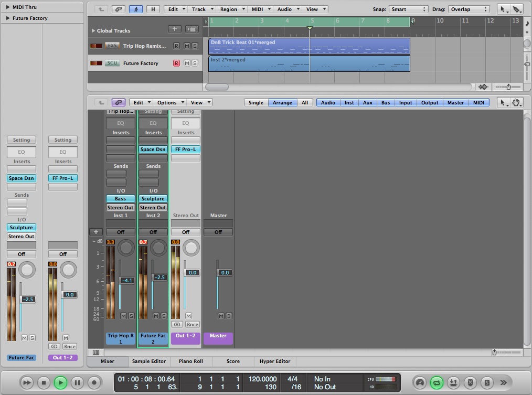Viewport: 532px width, 395px height.
Task: Click the Record button in transport bar
Action: click(94, 382)
